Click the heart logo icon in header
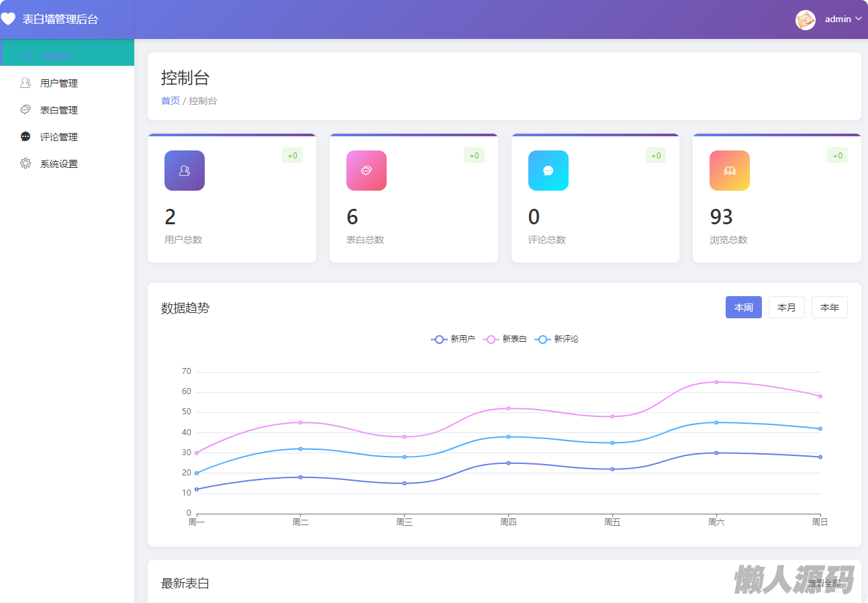The image size is (868, 603). coord(8,19)
